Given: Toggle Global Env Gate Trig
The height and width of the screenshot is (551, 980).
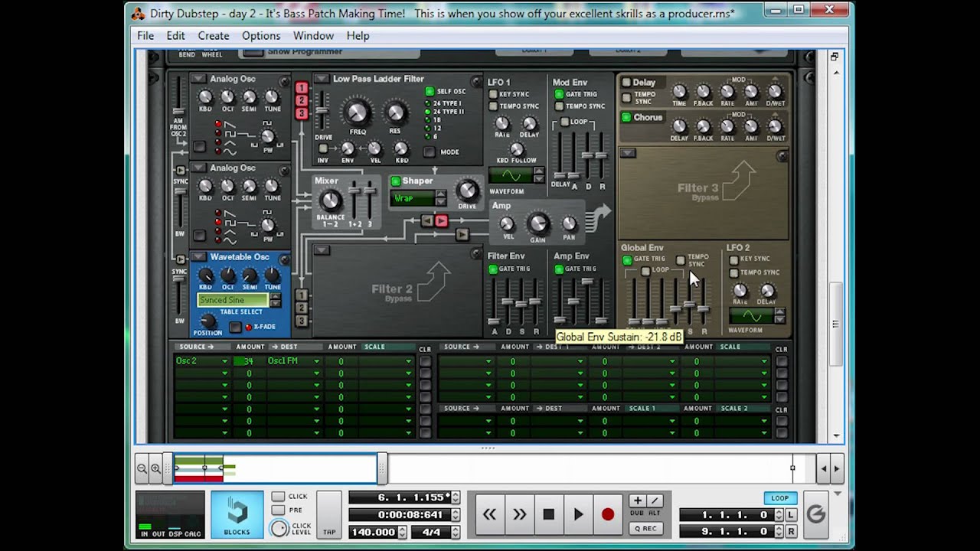Looking at the screenshot, I should (x=627, y=259).
